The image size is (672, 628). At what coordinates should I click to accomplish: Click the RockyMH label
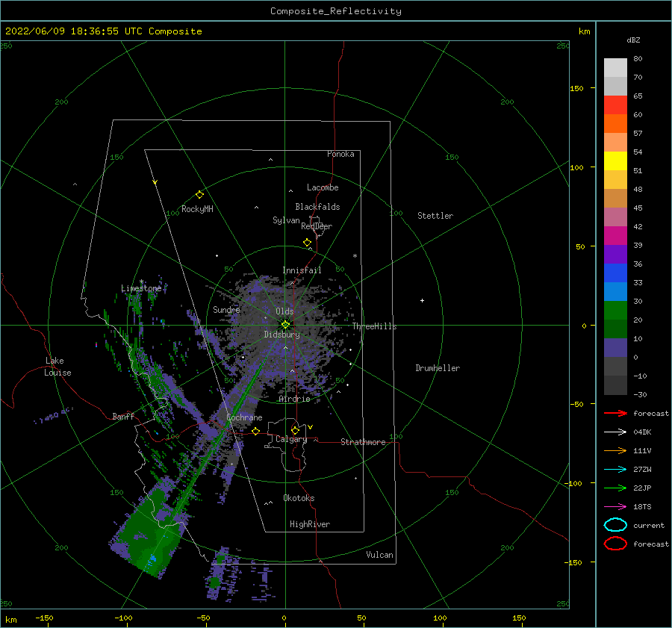197,209
